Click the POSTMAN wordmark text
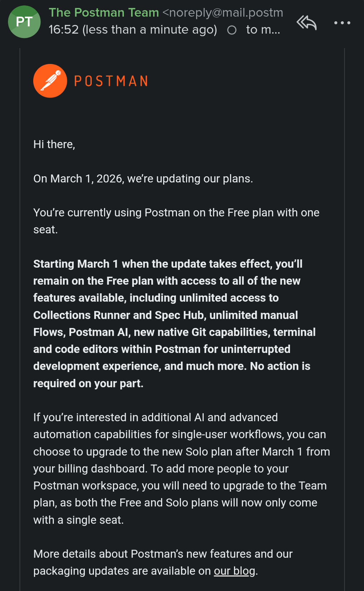Viewport: 364px width, 591px height. click(x=111, y=81)
